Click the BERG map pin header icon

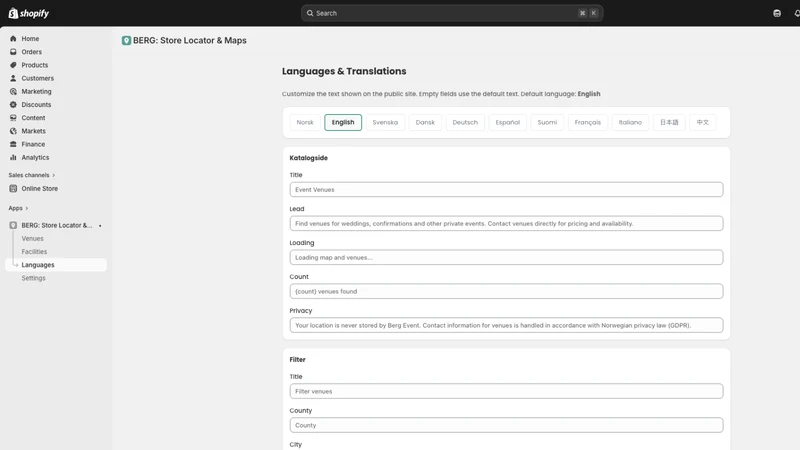point(126,41)
